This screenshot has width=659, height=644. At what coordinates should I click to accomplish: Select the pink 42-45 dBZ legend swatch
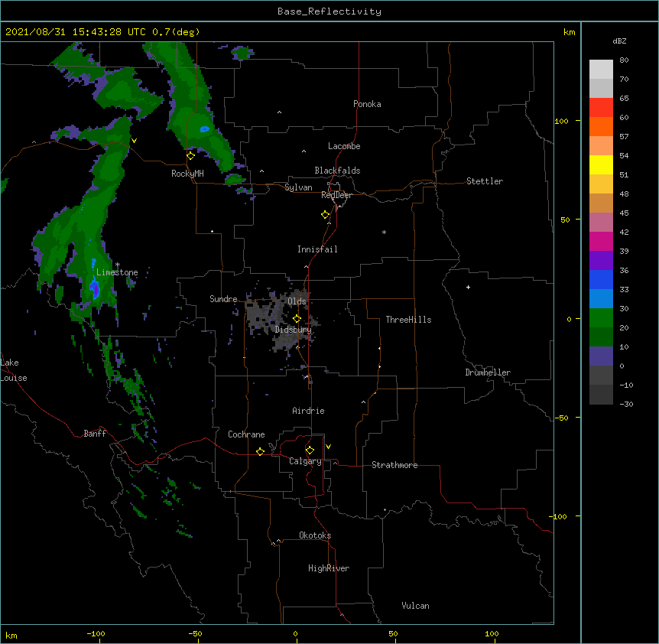tap(601, 222)
